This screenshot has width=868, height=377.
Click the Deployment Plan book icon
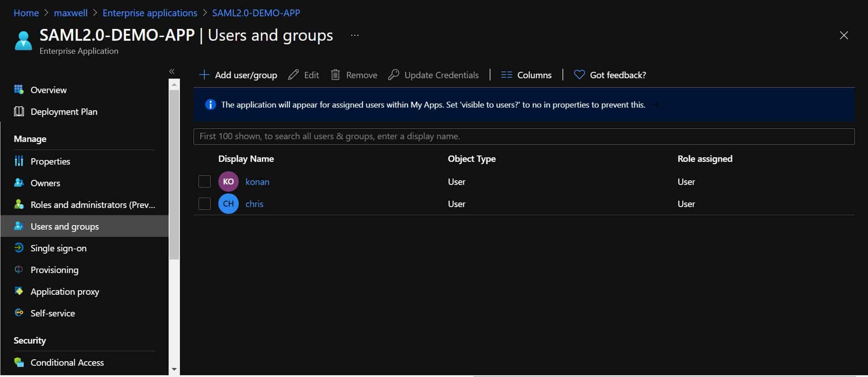point(19,111)
